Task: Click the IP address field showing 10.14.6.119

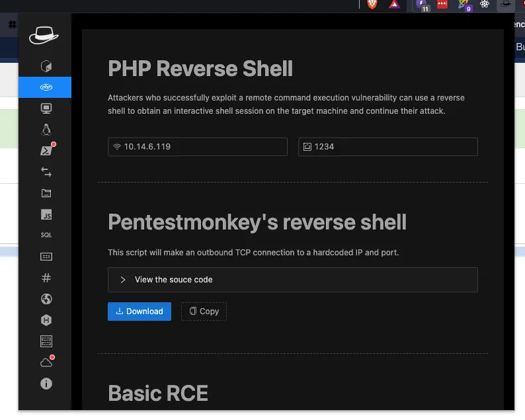Action: tap(198, 147)
